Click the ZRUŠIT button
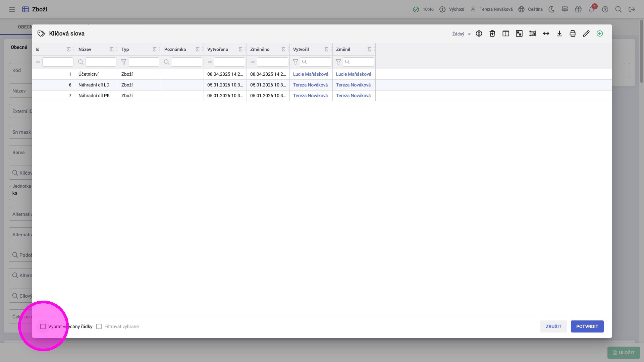644x362 pixels. coord(553,326)
